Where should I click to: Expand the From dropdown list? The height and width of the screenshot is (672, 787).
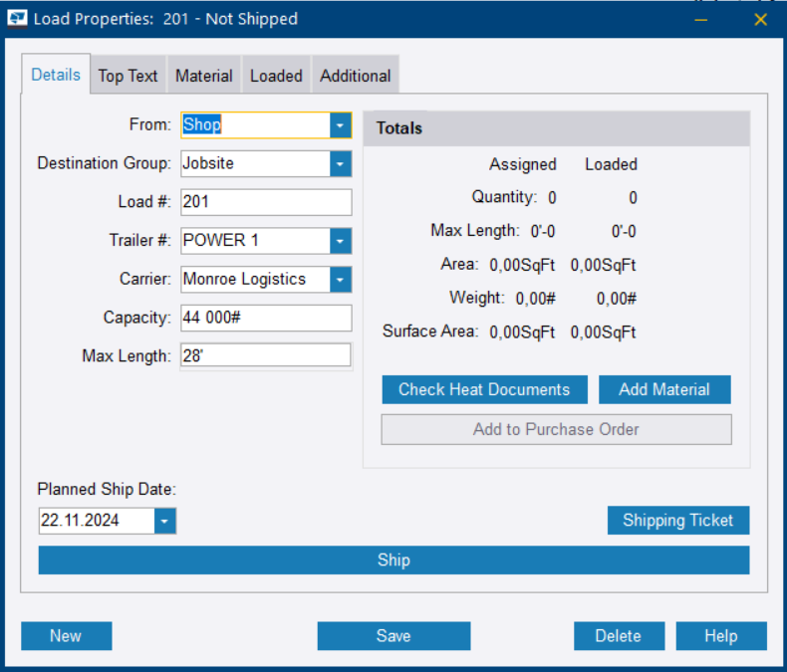(x=341, y=125)
